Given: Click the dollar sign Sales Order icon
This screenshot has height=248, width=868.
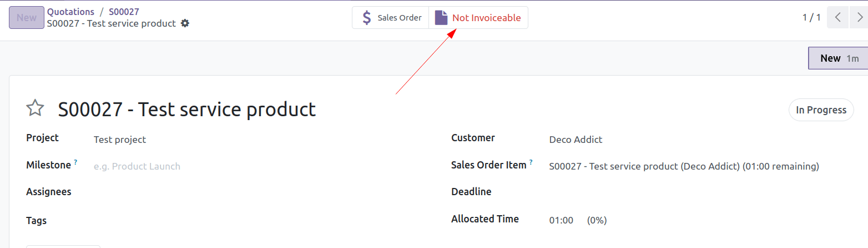Looking at the screenshot, I should 367,18.
